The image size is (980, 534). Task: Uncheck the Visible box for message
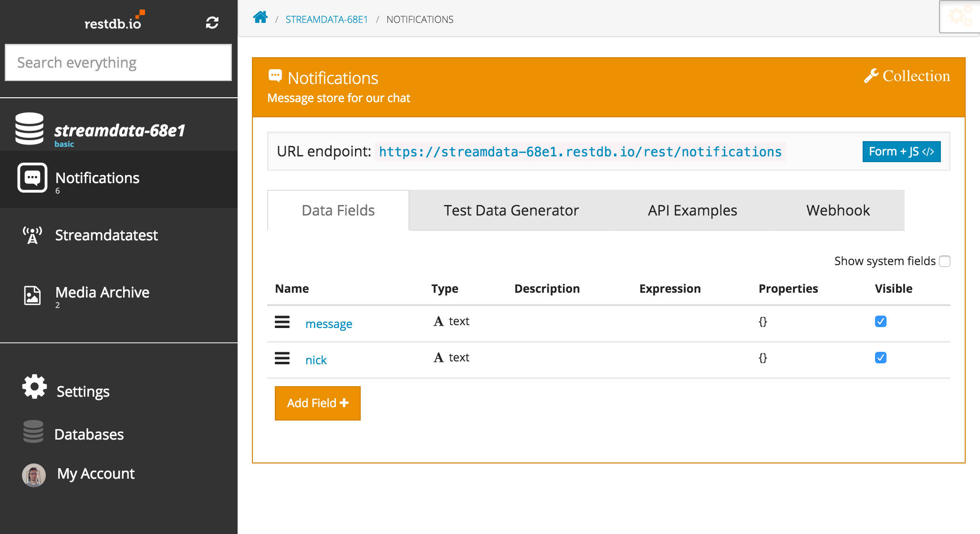[880, 321]
